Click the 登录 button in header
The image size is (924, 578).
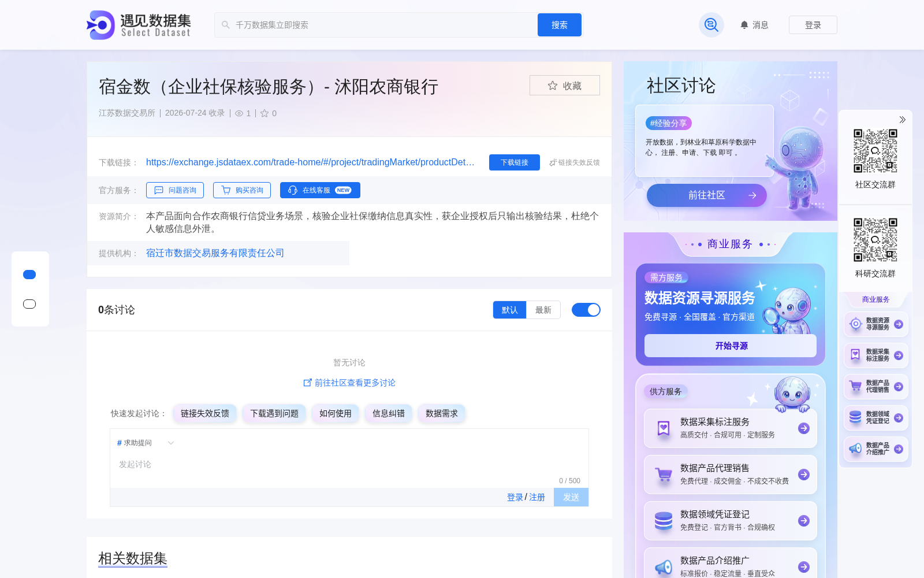point(813,25)
